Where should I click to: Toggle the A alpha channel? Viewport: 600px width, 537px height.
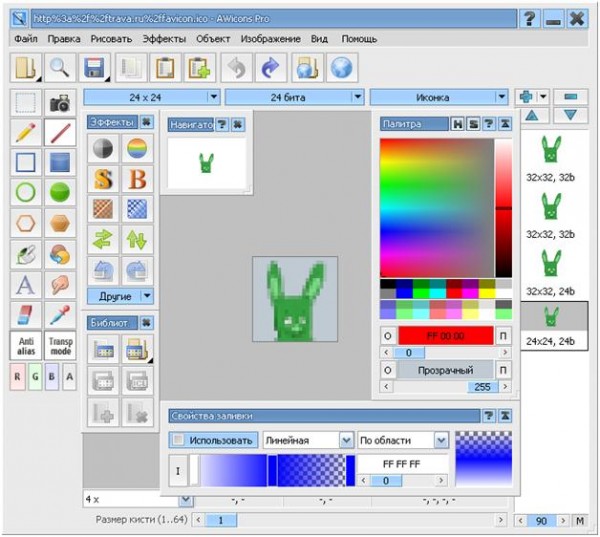pyautogui.click(x=69, y=377)
